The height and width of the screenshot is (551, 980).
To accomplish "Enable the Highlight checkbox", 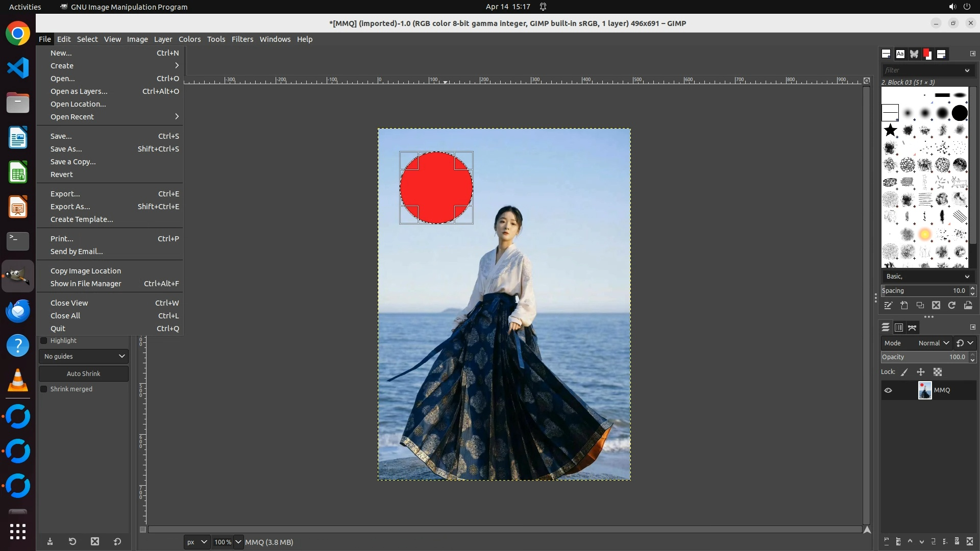I will 44,341.
